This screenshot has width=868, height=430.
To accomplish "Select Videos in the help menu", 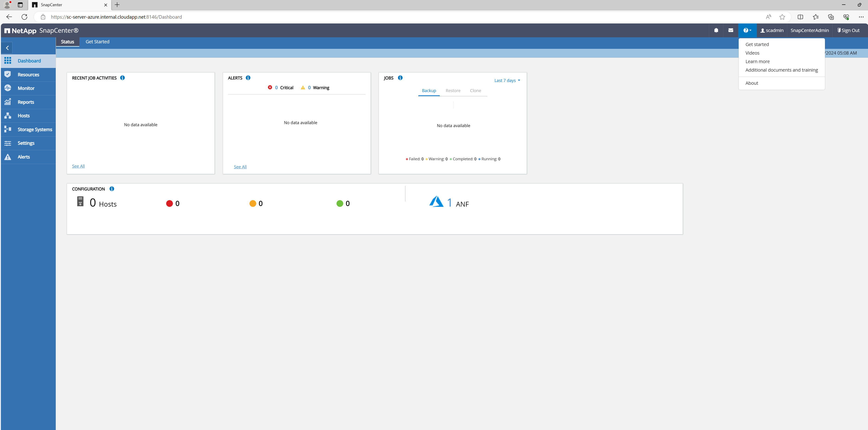I will pos(752,53).
